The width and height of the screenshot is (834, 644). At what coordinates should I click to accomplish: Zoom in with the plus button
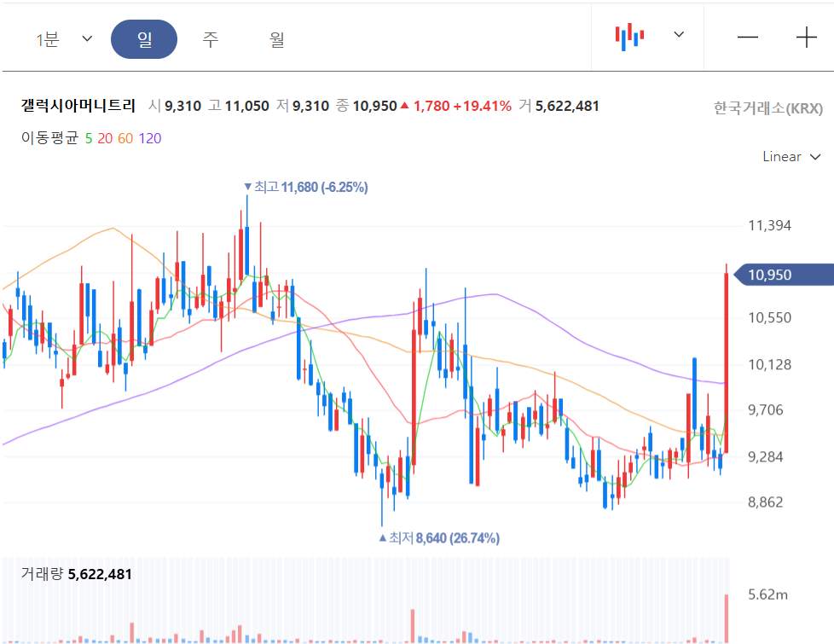click(807, 38)
